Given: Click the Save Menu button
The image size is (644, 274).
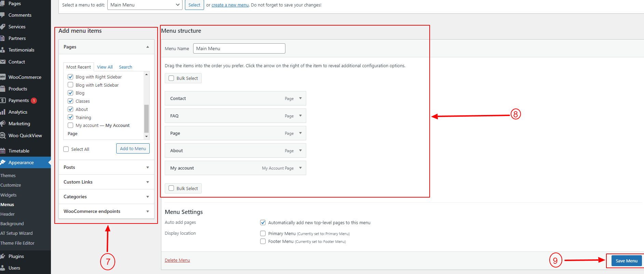Looking at the screenshot, I should [626, 261].
